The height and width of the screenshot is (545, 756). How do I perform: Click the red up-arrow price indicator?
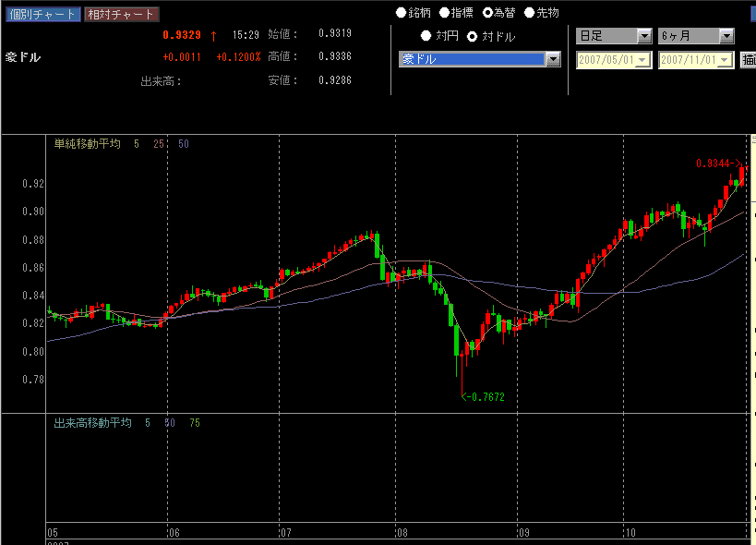pyautogui.click(x=214, y=35)
